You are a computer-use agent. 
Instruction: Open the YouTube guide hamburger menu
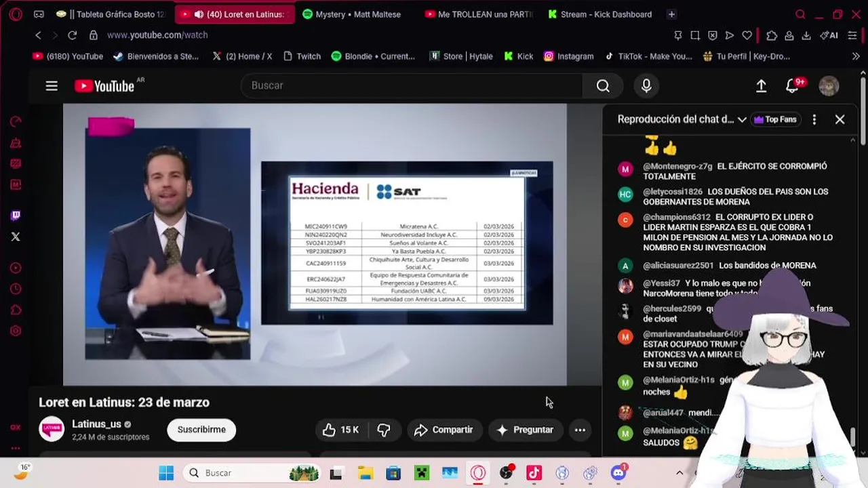(x=52, y=85)
